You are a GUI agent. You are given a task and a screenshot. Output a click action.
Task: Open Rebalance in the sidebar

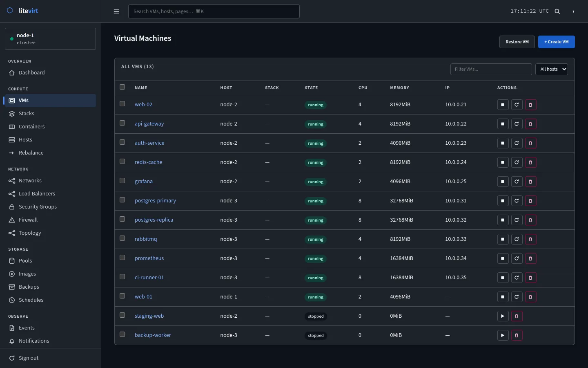point(49,153)
